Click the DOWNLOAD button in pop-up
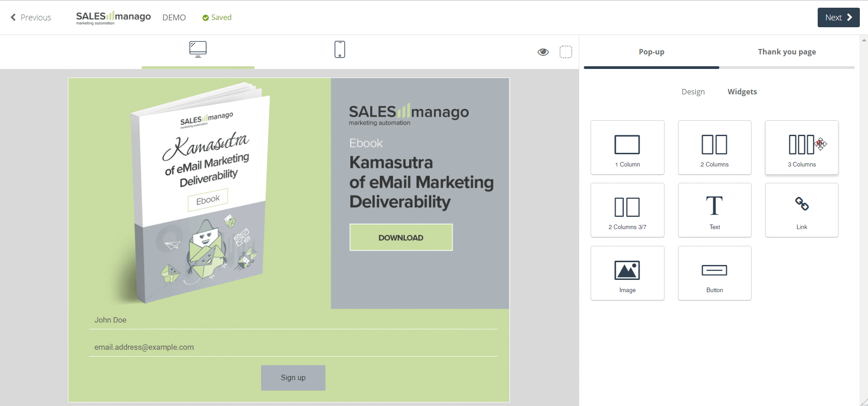Viewport: 868px width, 406px height. [401, 237]
